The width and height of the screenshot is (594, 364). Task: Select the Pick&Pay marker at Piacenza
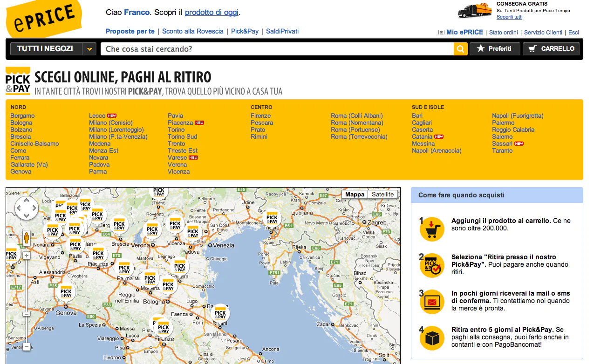point(98,254)
